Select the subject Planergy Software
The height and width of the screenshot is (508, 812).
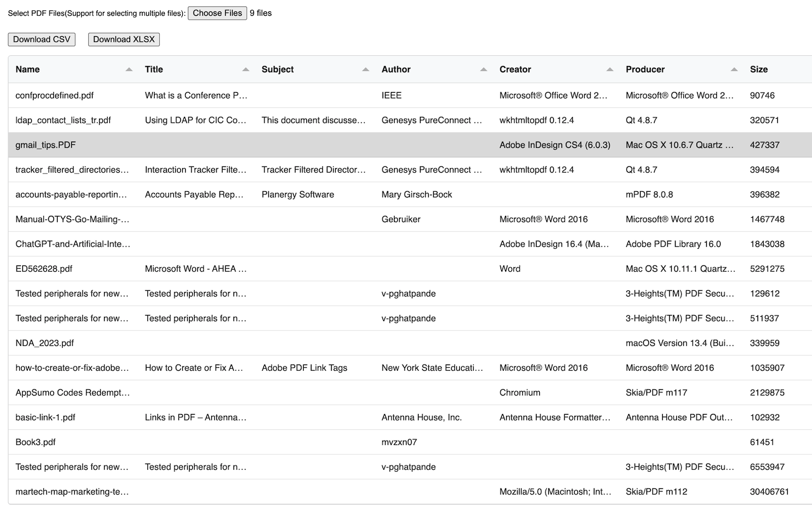point(298,194)
